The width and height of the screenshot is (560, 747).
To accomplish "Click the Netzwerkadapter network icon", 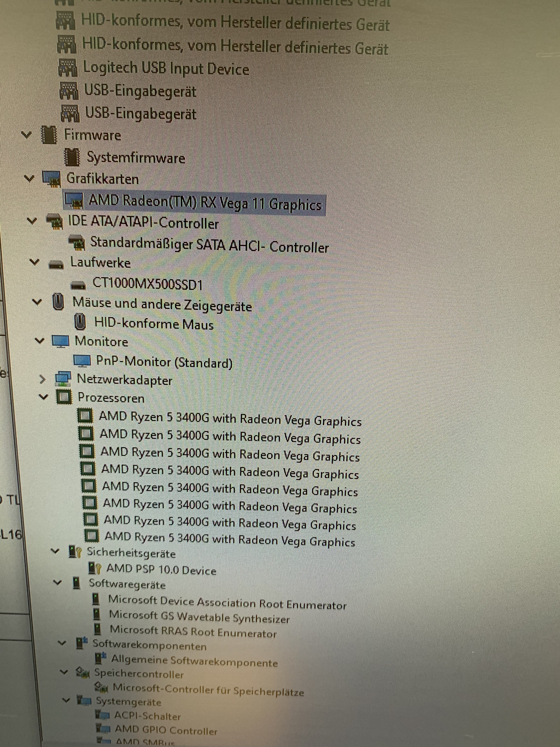I will [x=63, y=379].
